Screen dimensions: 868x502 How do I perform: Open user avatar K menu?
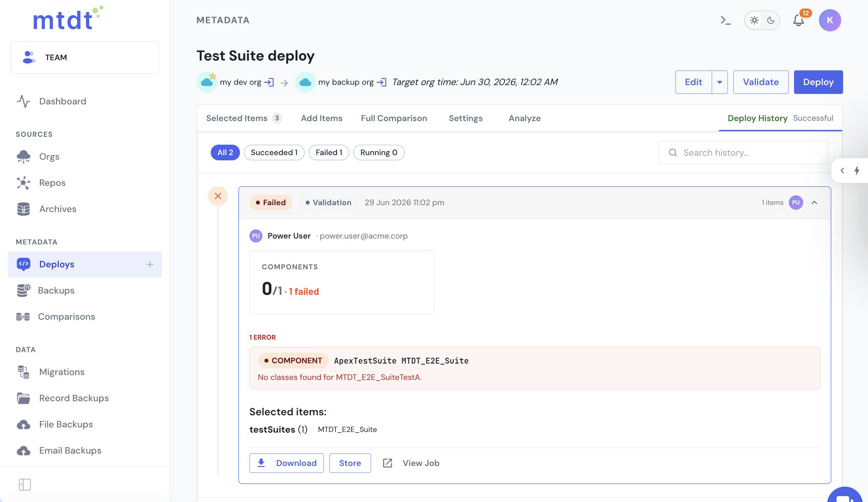point(830,20)
